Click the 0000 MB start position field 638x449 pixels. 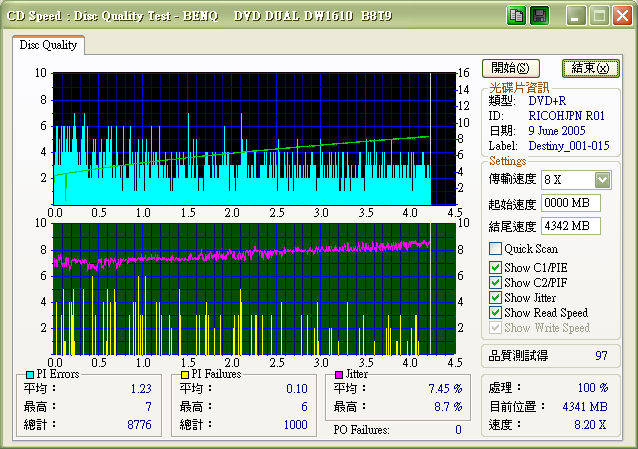tap(571, 203)
